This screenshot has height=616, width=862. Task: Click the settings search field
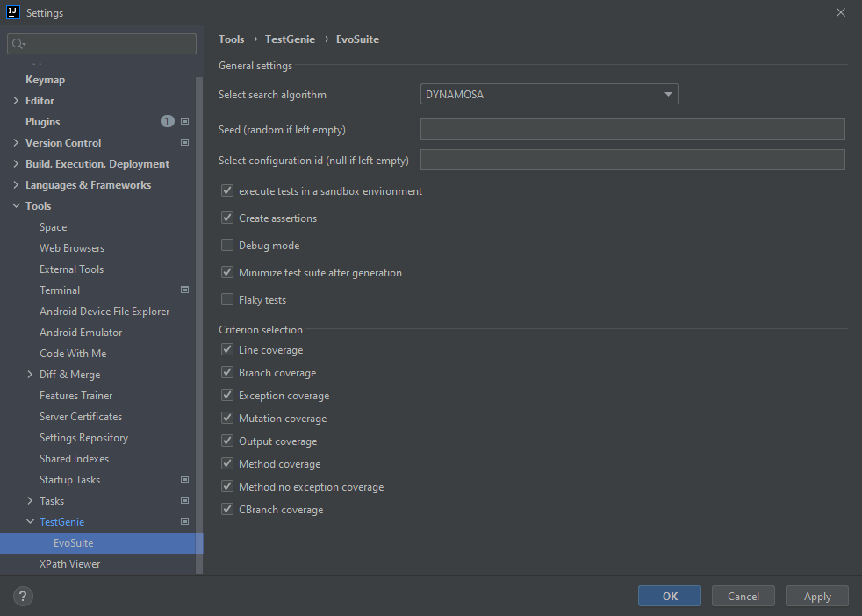pos(102,44)
